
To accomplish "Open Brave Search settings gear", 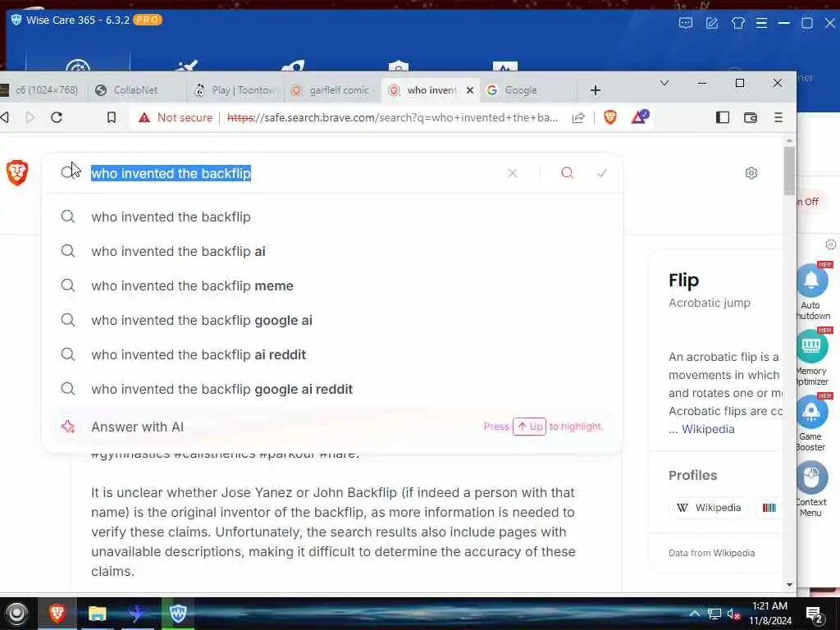I will [751, 173].
